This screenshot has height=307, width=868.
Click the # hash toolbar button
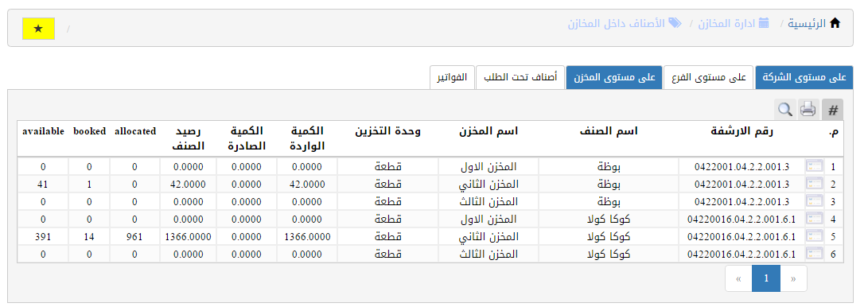(x=832, y=110)
